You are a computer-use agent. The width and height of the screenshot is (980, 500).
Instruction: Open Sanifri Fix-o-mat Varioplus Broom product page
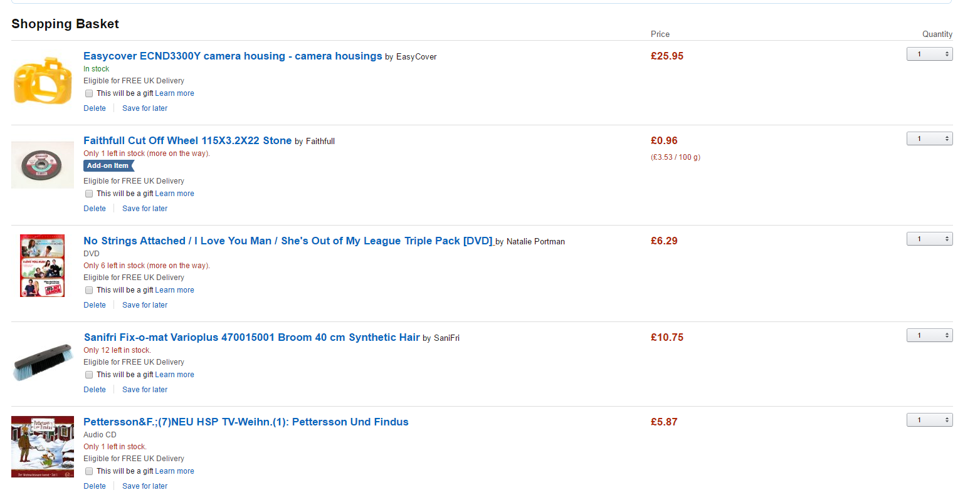251,338
